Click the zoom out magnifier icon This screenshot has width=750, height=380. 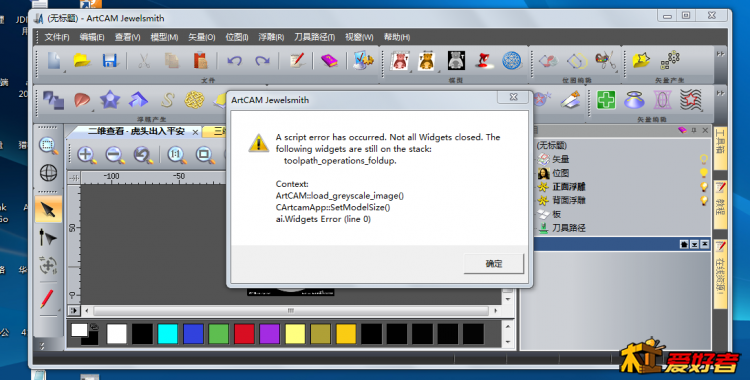pyautogui.click(x=115, y=155)
